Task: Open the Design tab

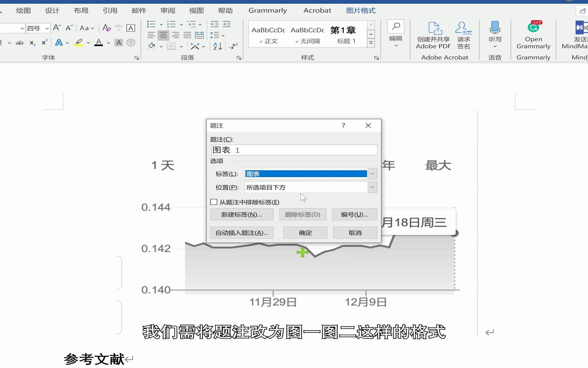Action: (x=52, y=11)
